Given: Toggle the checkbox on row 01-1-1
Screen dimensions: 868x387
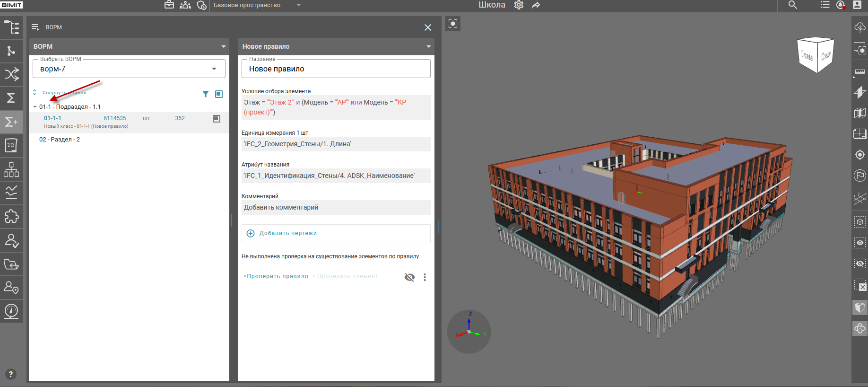Looking at the screenshot, I should tap(217, 119).
